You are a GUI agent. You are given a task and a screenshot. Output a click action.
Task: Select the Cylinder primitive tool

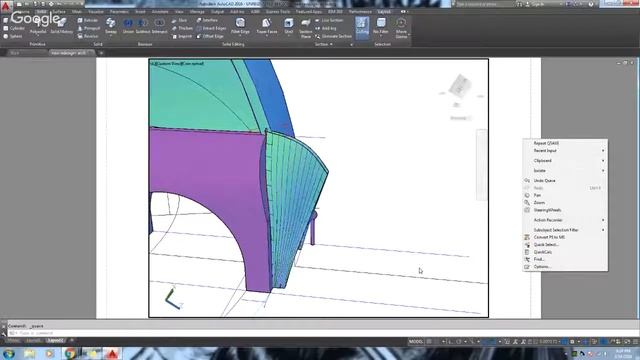click(x=14, y=28)
